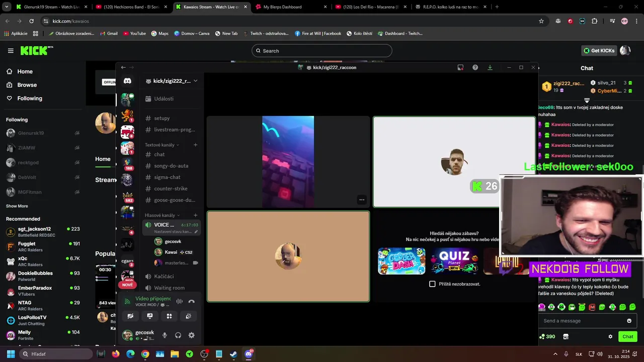Screen dimensions: 644x362
Task: Open chat settings gear icon
Action: click(610, 337)
